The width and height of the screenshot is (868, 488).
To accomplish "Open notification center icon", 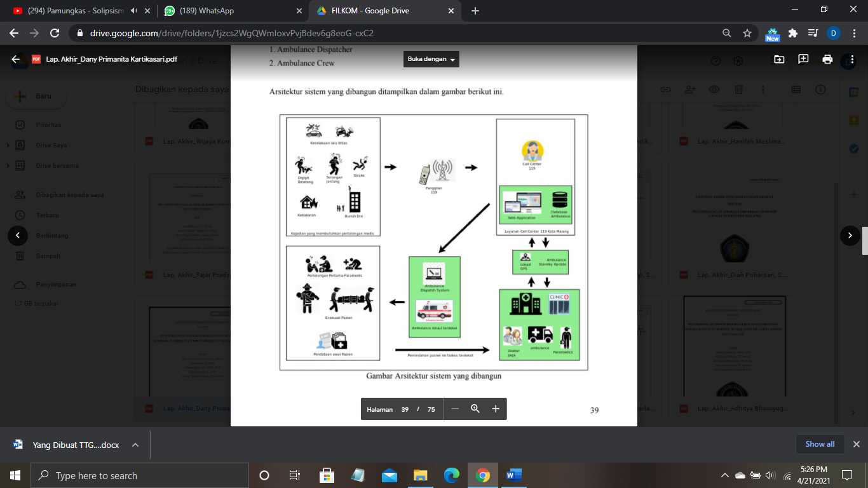I will click(846, 475).
